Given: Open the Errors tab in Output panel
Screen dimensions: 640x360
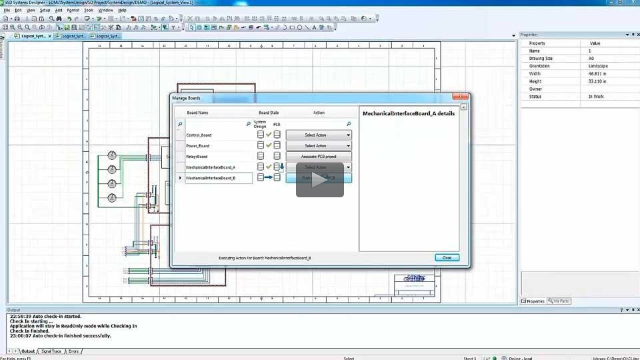Looking at the screenshot, I should (x=73, y=351).
